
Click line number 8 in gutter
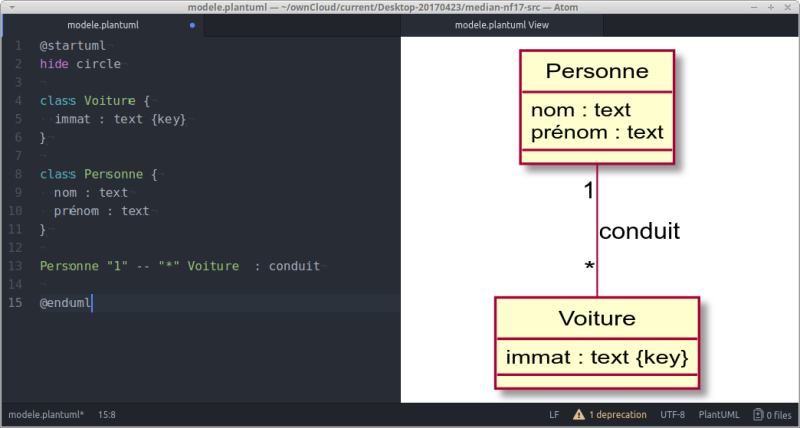tap(18, 174)
